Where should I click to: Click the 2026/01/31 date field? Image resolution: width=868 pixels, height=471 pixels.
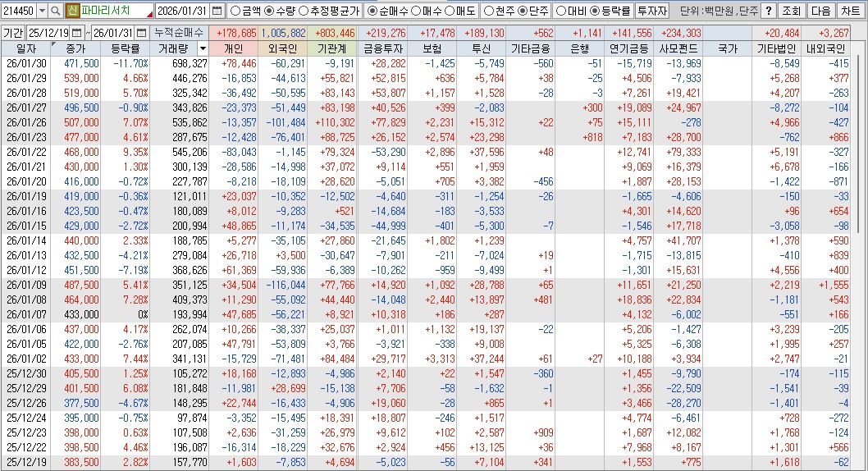click(x=183, y=11)
